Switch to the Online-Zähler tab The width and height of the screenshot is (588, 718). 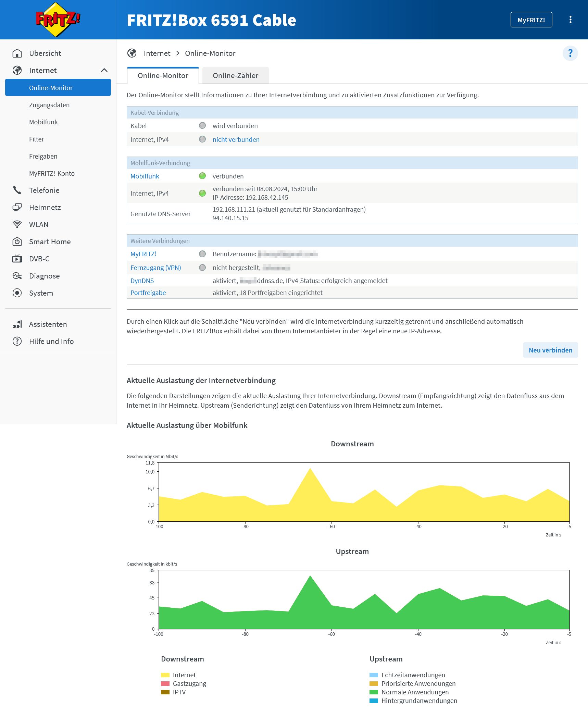click(235, 75)
